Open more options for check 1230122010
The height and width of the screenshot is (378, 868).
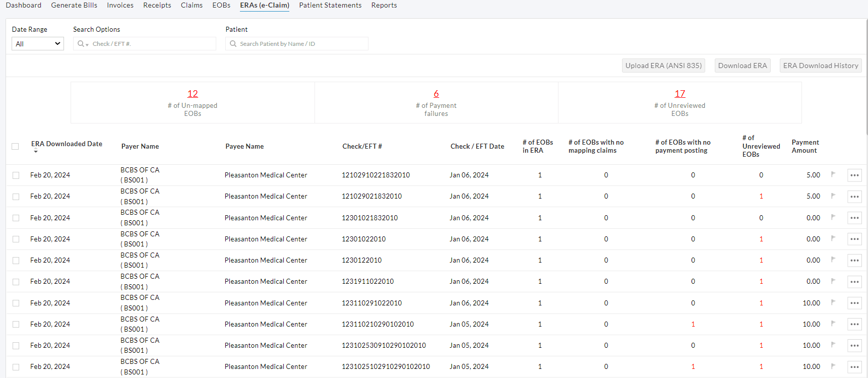tap(854, 261)
